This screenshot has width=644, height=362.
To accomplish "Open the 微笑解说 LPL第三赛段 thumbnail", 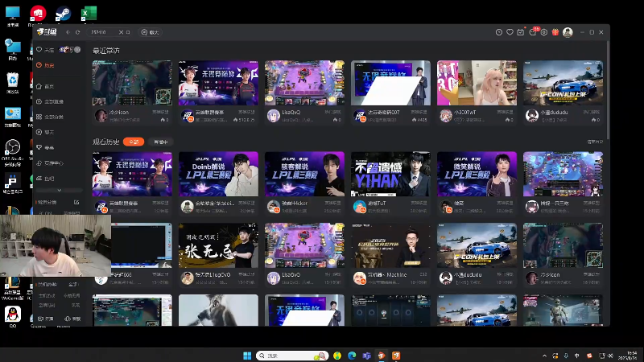I will [477, 174].
